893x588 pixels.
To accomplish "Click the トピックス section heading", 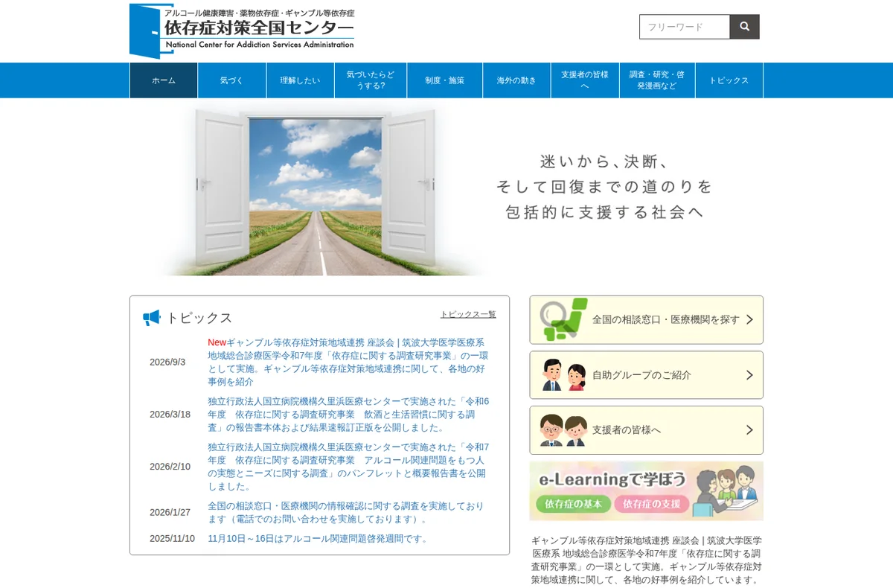I will pos(199,318).
